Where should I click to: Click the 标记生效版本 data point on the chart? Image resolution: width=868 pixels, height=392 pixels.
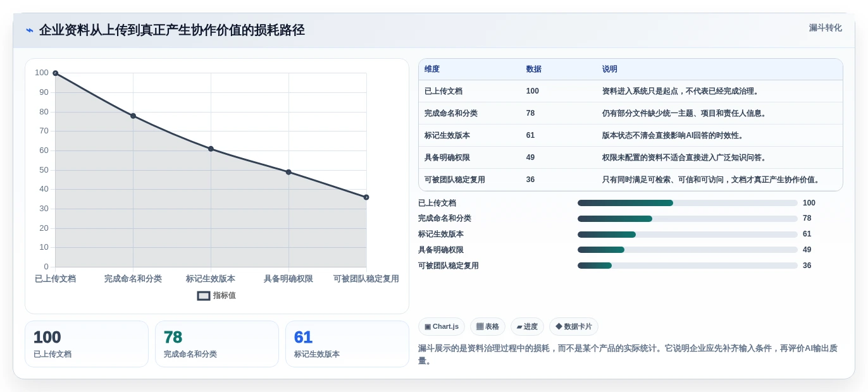tap(211, 149)
